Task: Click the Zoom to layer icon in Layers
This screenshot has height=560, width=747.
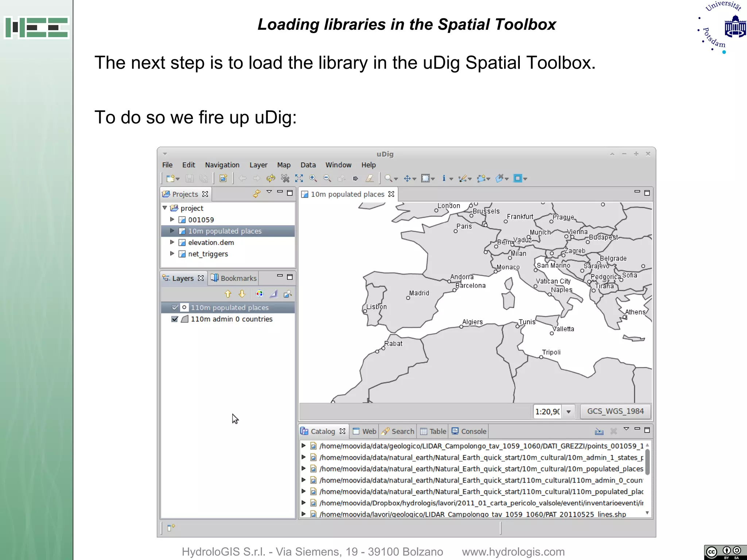Action: point(288,294)
